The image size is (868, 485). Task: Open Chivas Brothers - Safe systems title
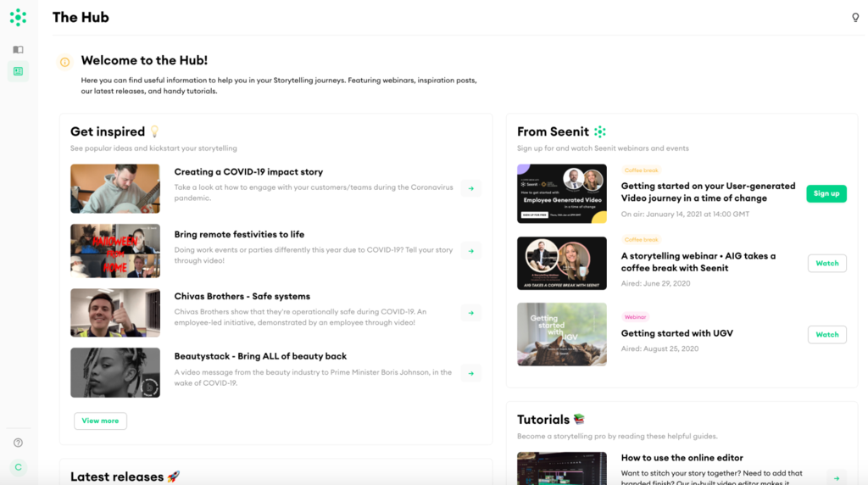[242, 296]
